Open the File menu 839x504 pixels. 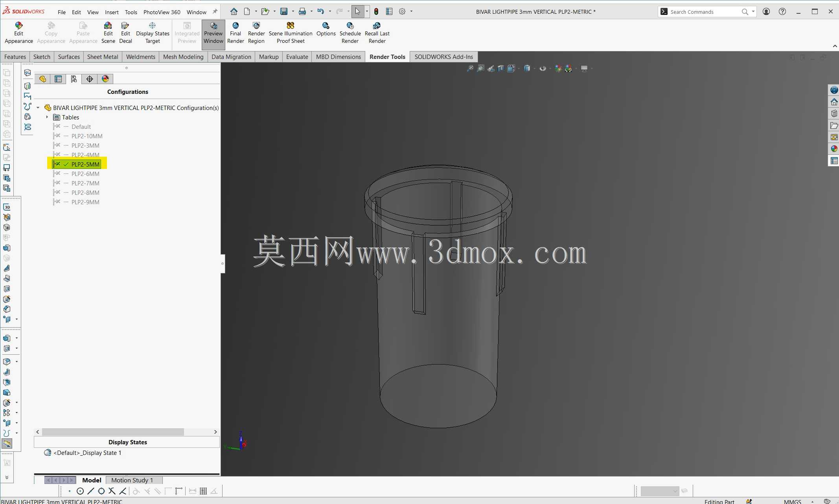tap(62, 12)
